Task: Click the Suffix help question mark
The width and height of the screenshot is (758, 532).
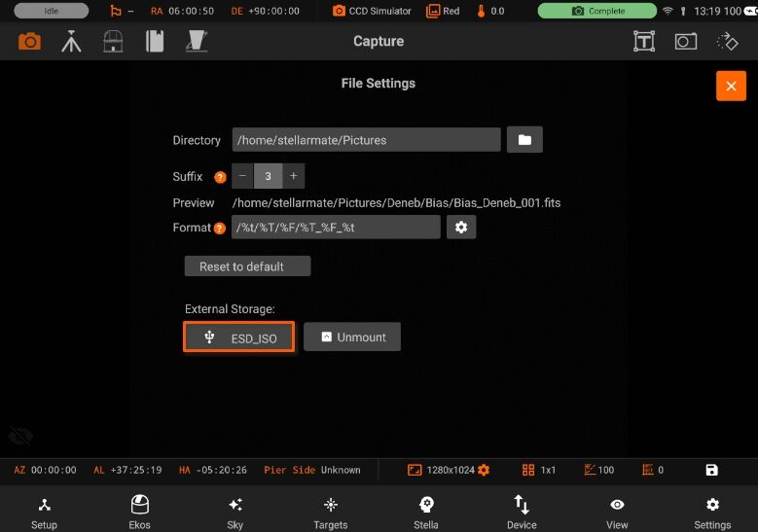Action: [x=220, y=177]
